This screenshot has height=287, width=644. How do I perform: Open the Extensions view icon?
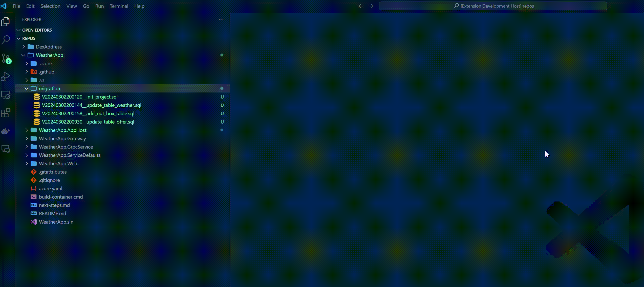[x=6, y=113]
